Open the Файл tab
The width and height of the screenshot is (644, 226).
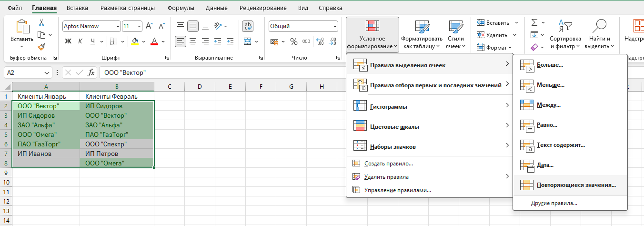[x=15, y=8]
